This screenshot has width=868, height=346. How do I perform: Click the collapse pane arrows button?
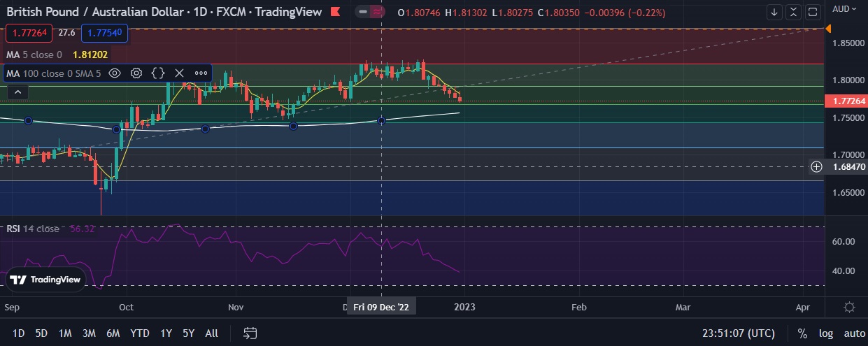click(794, 12)
